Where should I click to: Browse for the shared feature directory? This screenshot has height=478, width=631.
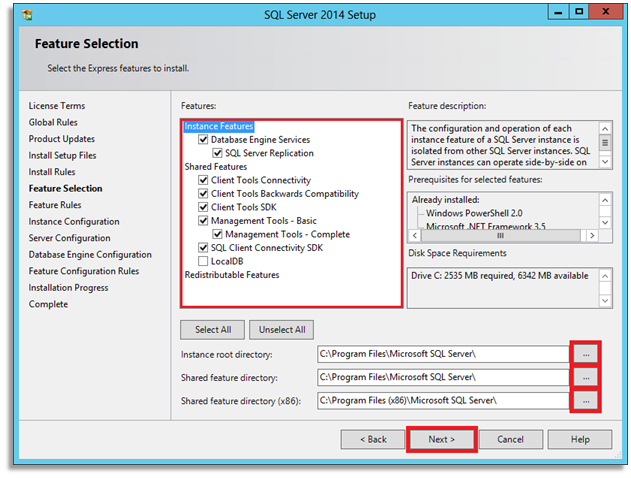(x=586, y=377)
